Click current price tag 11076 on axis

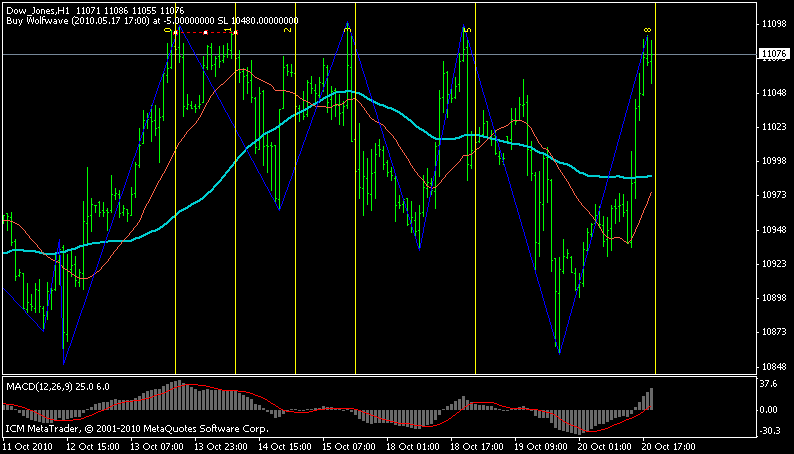coord(773,54)
